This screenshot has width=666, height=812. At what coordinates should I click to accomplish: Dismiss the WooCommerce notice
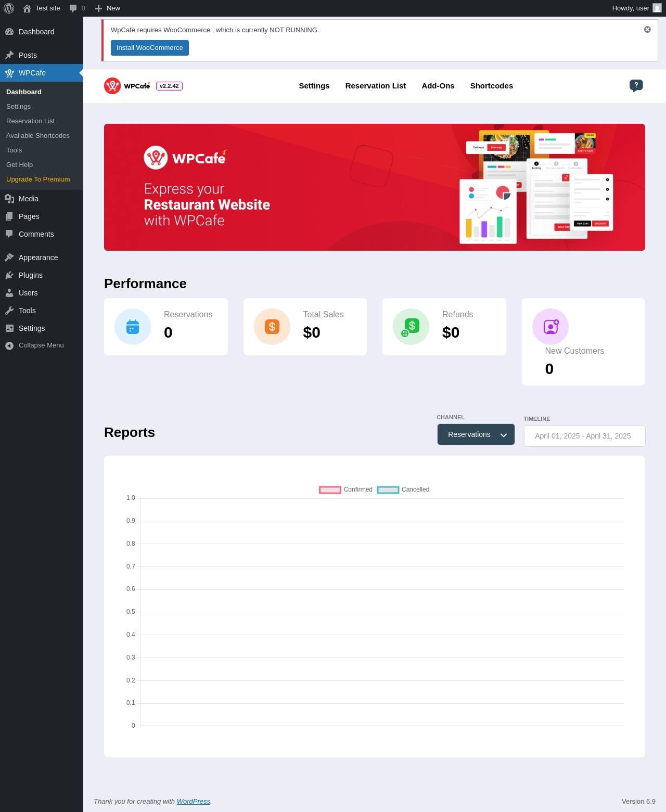(x=647, y=30)
